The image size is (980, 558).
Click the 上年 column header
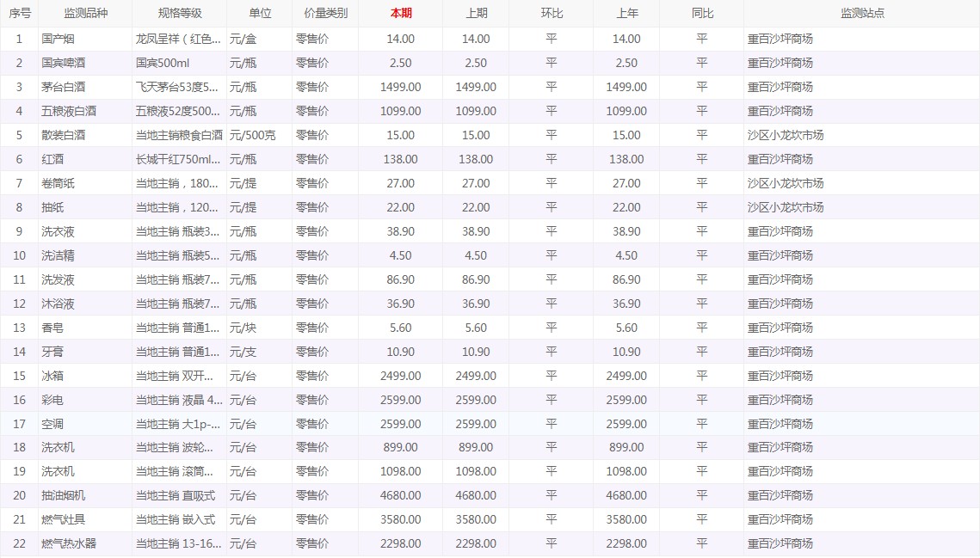(x=627, y=13)
